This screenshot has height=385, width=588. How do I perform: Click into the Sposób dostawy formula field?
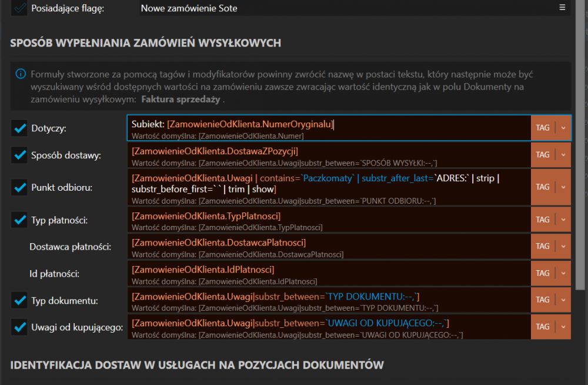[x=329, y=155]
